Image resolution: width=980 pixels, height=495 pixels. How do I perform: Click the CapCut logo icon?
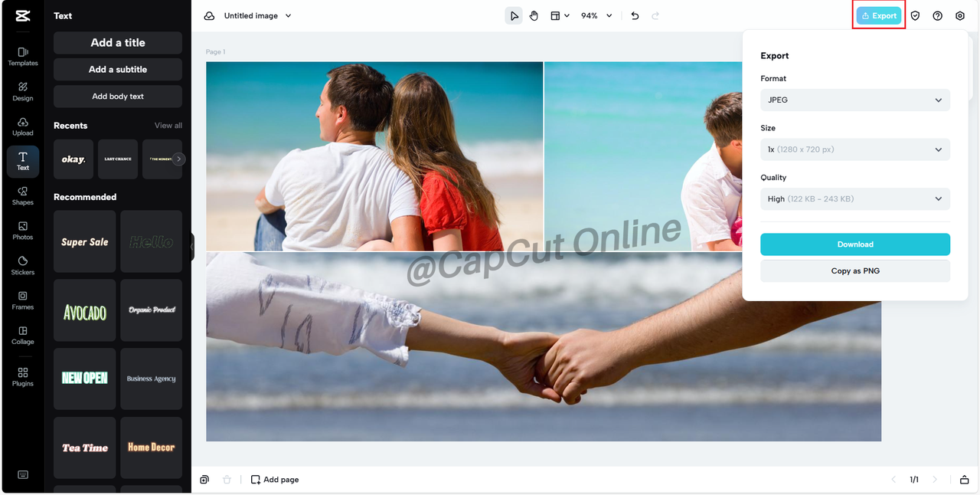pyautogui.click(x=23, y=15)
